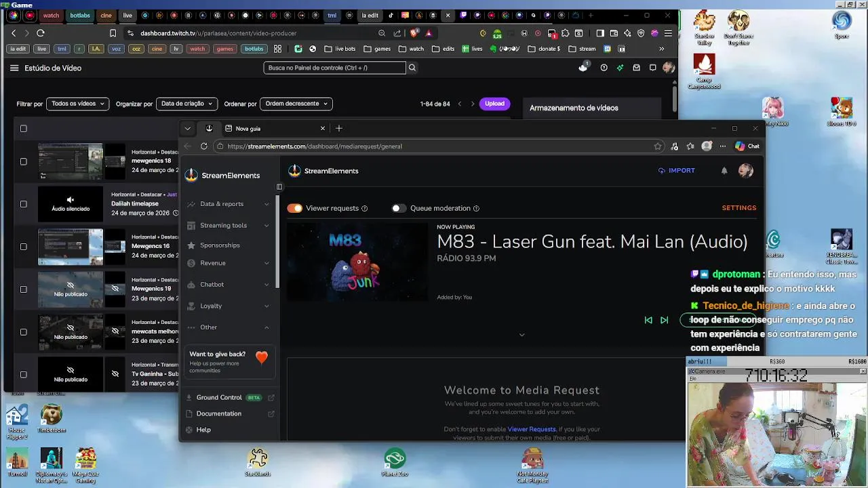Click the IMPORT button in StreamElements

click(x=676, y=171)
